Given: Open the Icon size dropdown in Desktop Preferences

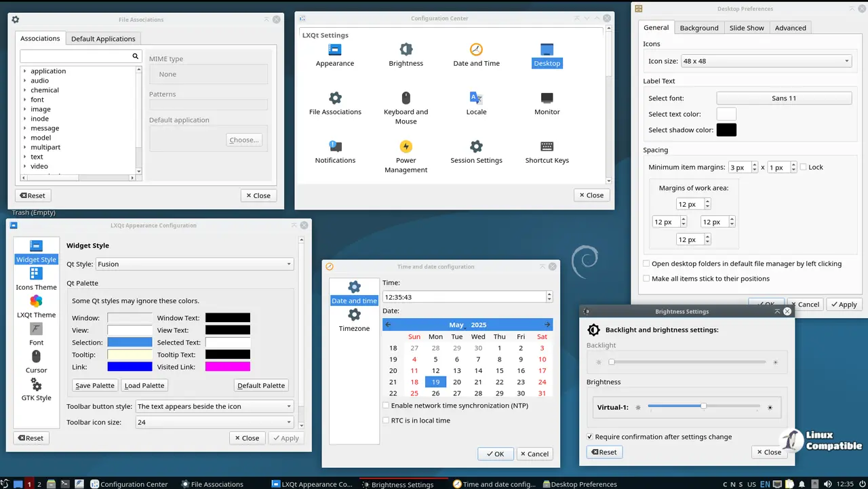Looking at the screenshot, I should (766, 60).
